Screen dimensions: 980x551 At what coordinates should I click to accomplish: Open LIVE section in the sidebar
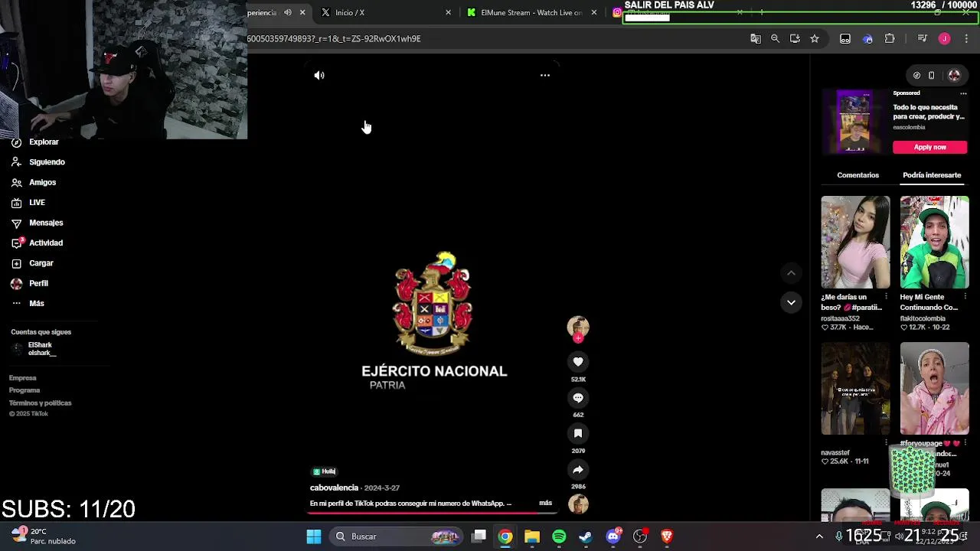point(28,203)
